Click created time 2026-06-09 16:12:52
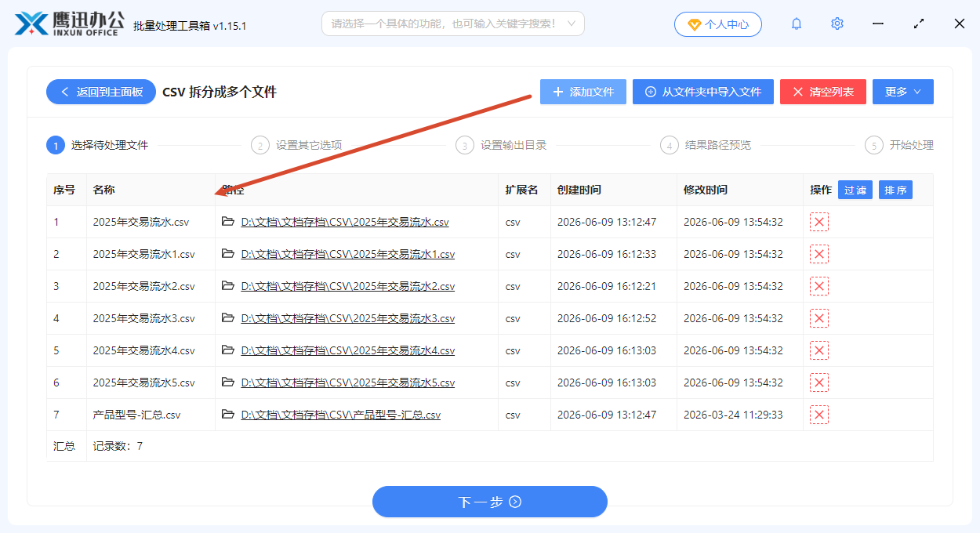 point(607,318)
